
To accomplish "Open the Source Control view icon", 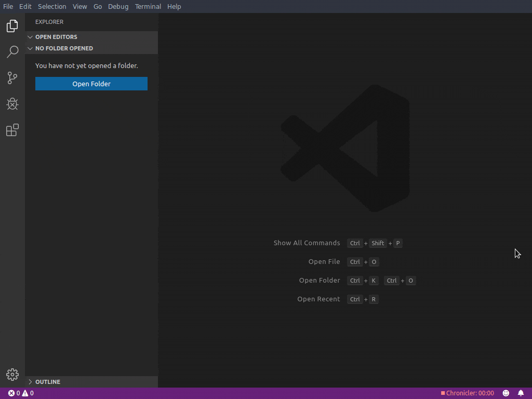I will click(12, 78).
